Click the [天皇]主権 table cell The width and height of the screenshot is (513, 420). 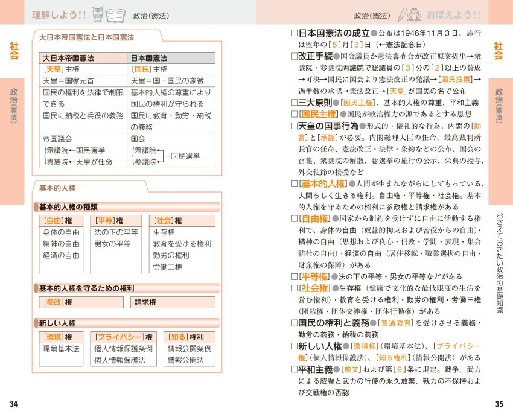(x=83, y=69)
